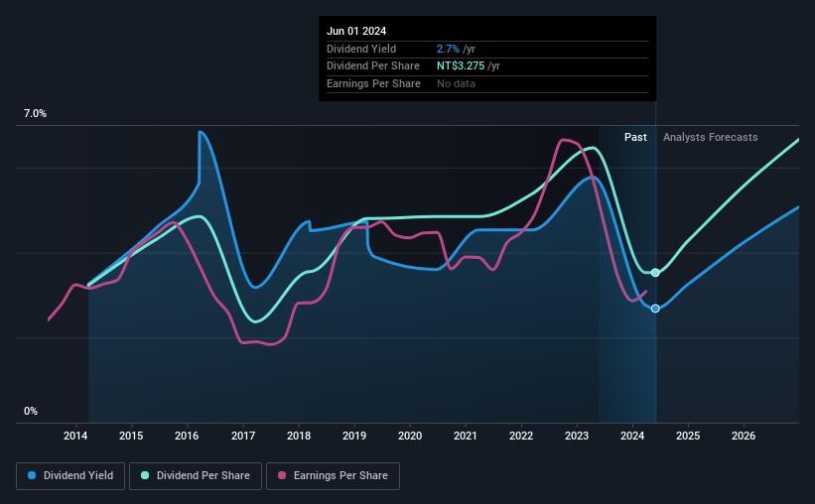Click the 'No data' earnings value
This screenshot has width=815, height=504.
(x=456, y=83)
